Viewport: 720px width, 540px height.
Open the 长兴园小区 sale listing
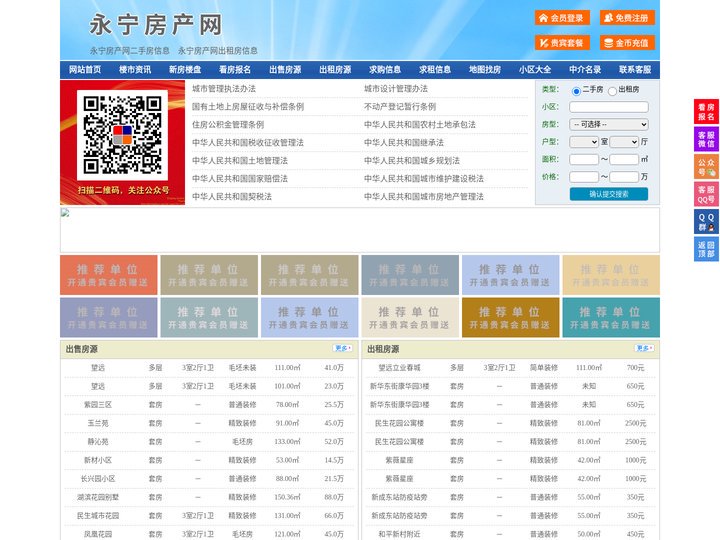pos(98,478)
